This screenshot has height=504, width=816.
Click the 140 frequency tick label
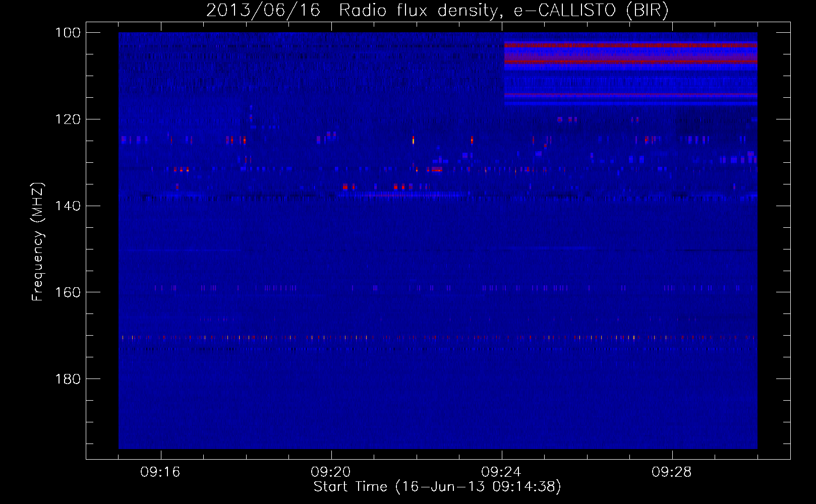coord(68,206)
